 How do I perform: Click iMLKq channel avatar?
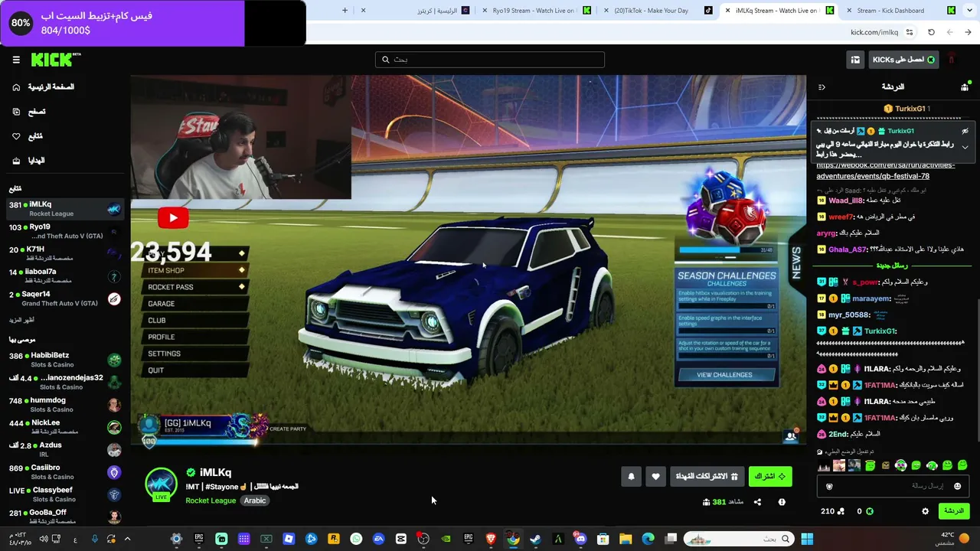click(161, 484)
